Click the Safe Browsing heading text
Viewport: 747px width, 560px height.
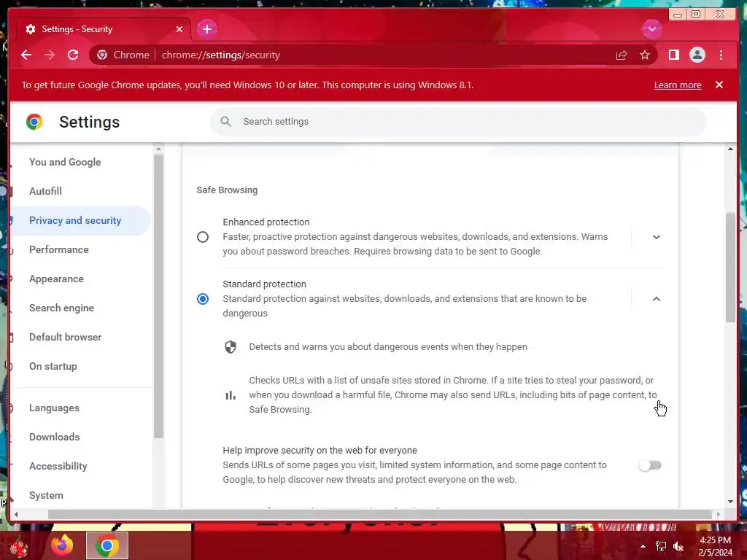pyautogui.click(x=227, y=190)
